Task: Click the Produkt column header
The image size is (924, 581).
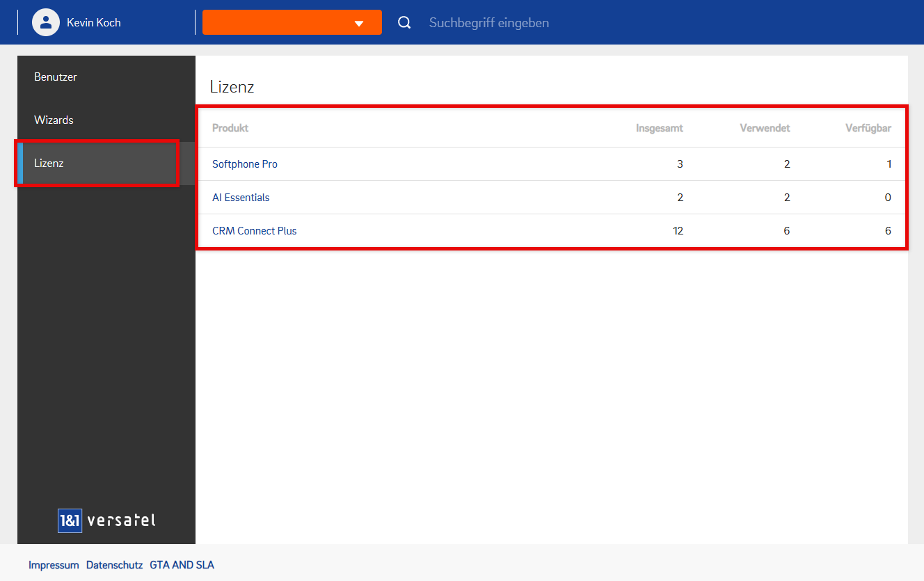Action: click(x=230, y=128)
